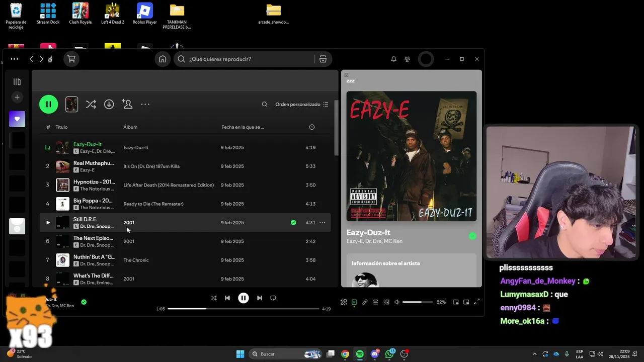
Task: Download the playlist with arrow icon
Action: (109, 104)
